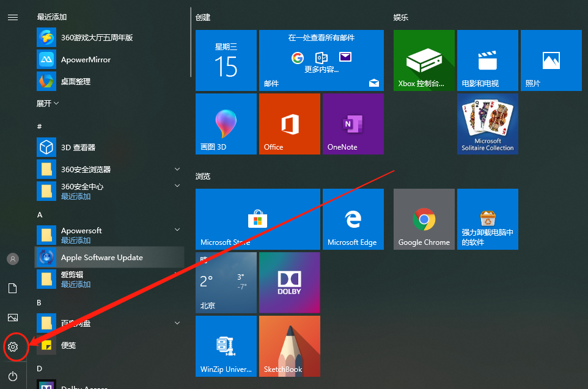588x389 pixels.
Task: Expand the 360安全浏览器 folder
Action: tap(177, 169)
